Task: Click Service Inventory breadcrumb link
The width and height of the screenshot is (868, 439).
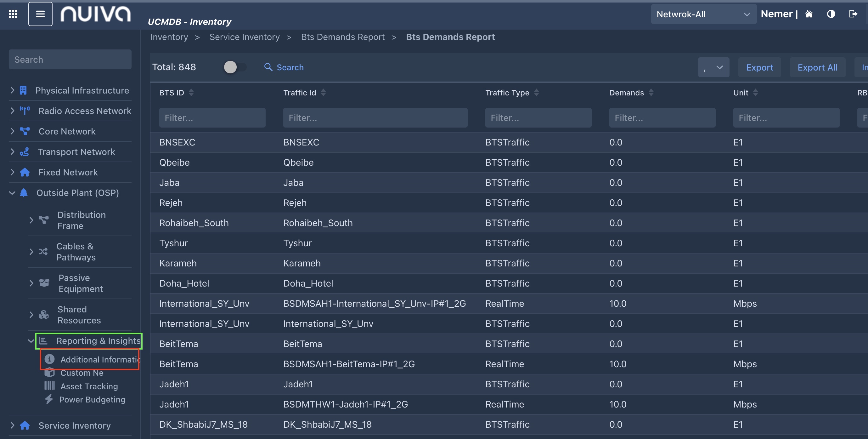Action: tap(244, 37)
